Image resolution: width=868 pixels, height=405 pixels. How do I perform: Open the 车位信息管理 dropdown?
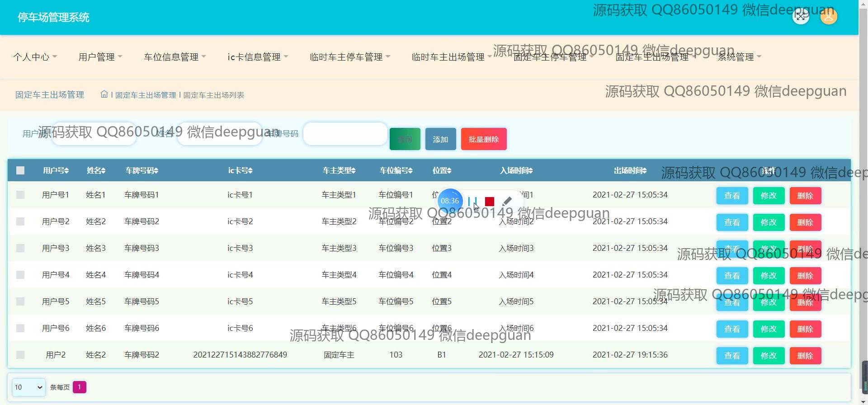tap(175, 57)
